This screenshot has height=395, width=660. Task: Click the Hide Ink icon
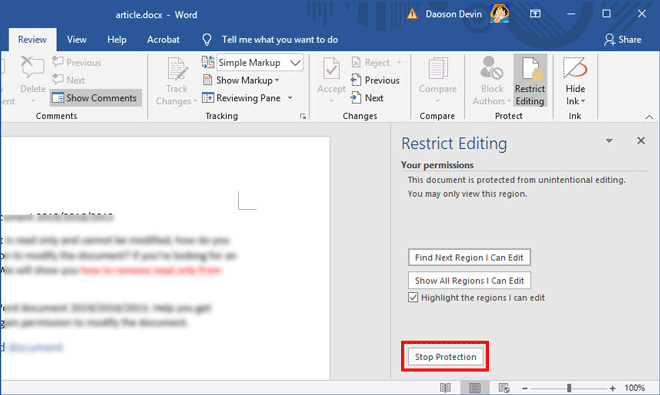[575, 68]
